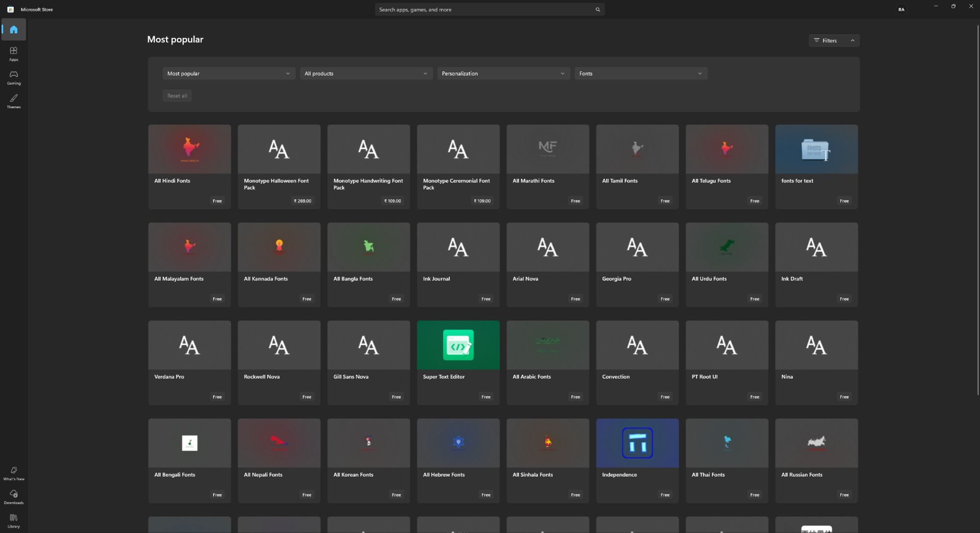Open Georgia Pro font thumbnail
Viewport: 980px width, 533px height.
tap(637, 247)
